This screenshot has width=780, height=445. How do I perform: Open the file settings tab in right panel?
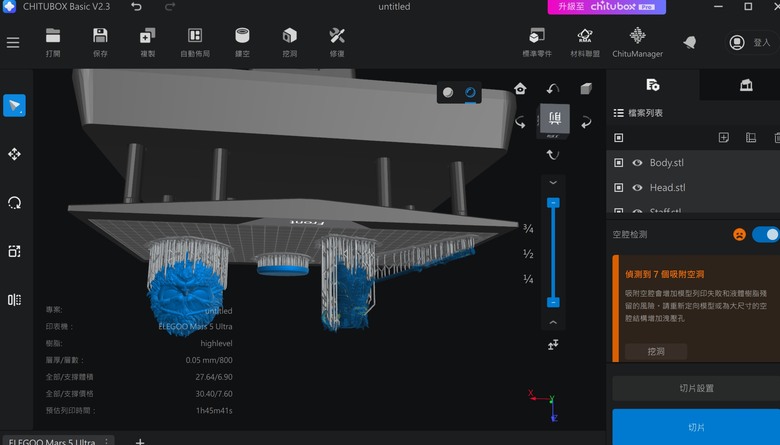653,85
